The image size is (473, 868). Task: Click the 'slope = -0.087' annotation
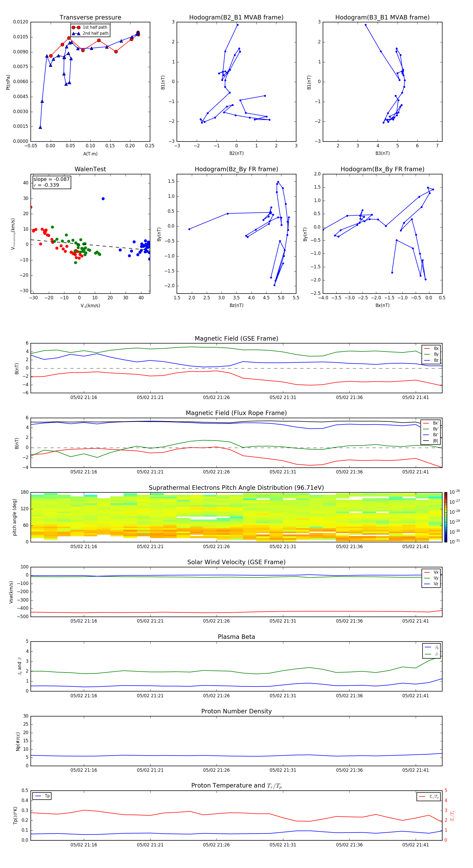(52, 179)
